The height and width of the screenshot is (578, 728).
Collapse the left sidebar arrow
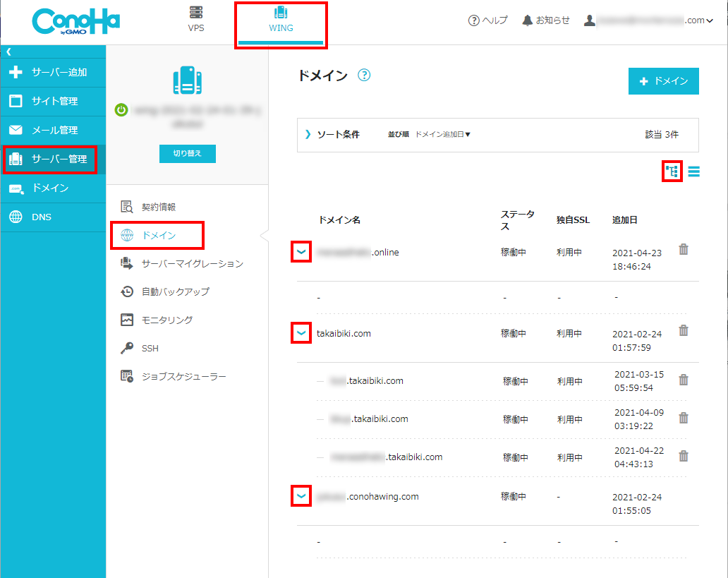coord(8,52)
